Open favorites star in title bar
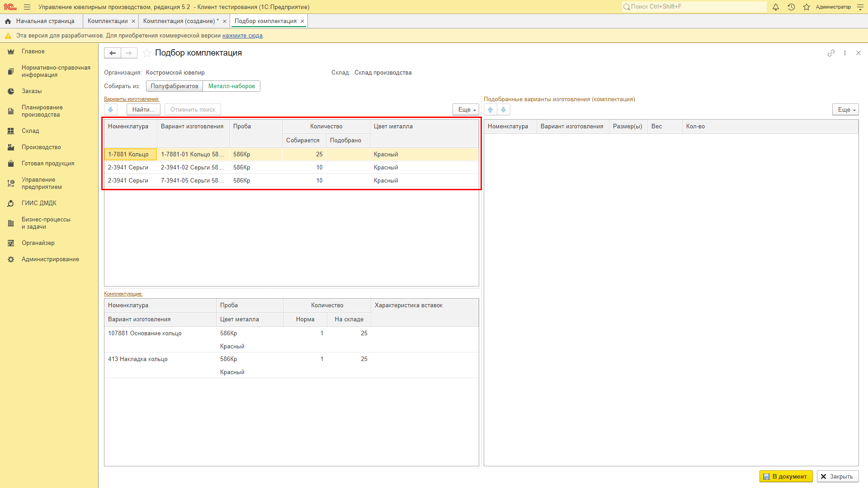Screen dimensions: 868x488 [x=807, y=7]
